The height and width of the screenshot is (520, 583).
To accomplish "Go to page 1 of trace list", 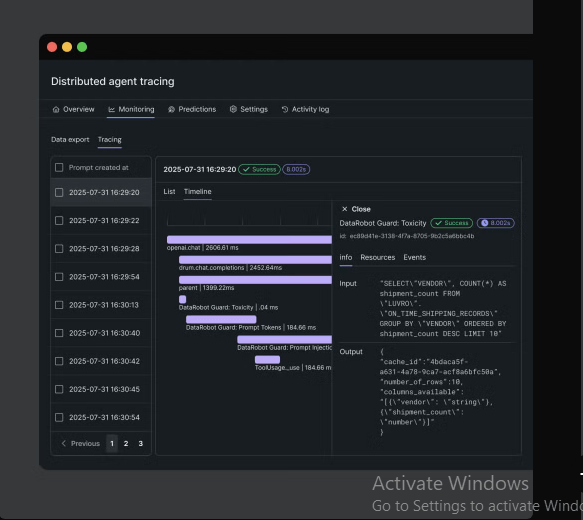I will point(112,443).
